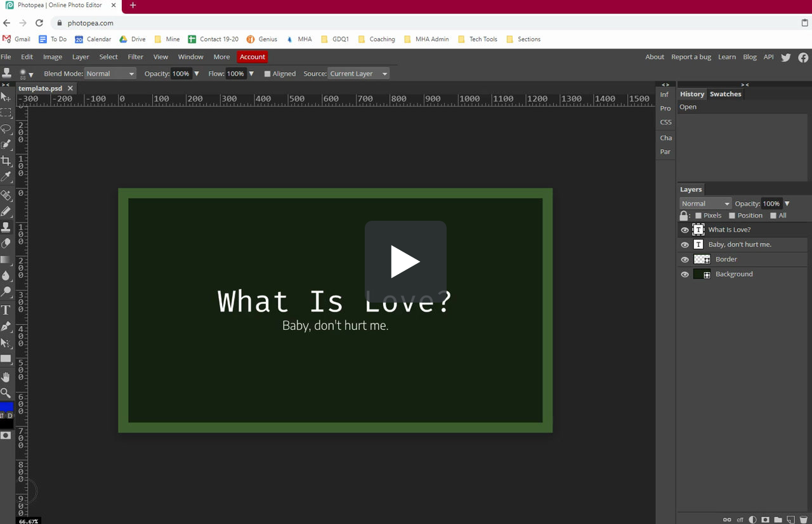Add a raster mask to layer

coord(766,520)
